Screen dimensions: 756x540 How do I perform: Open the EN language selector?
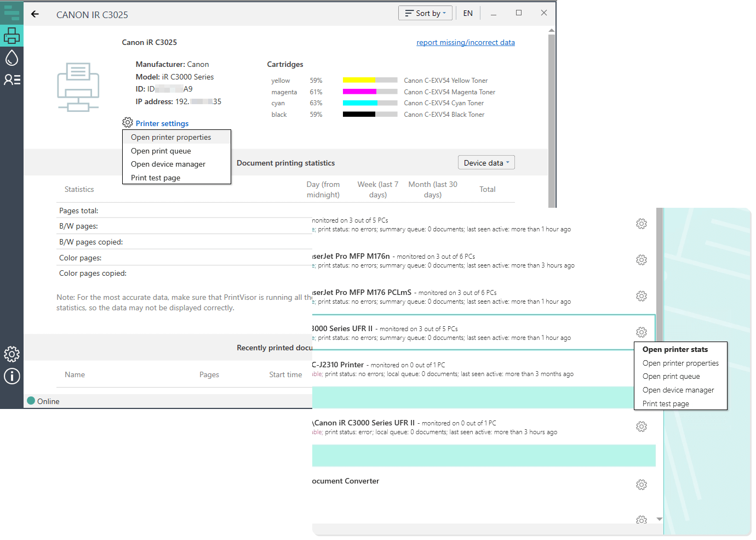[467, 13]
